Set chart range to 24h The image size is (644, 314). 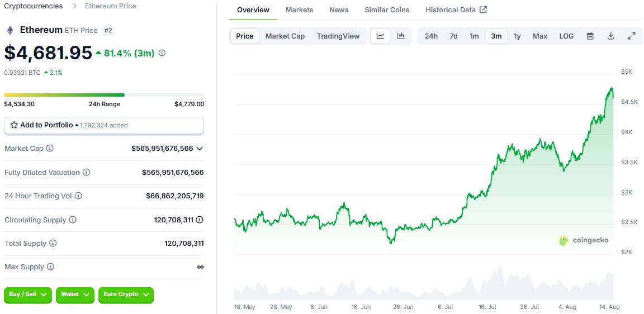pos(431,36)
